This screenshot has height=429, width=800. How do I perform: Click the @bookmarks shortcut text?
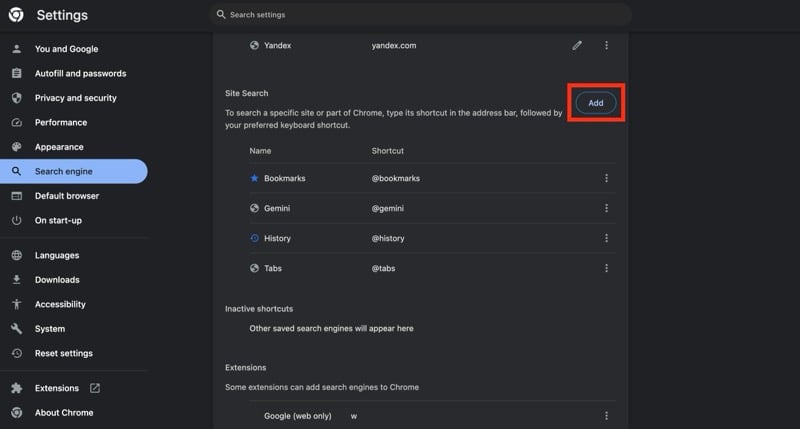(396, 179)
